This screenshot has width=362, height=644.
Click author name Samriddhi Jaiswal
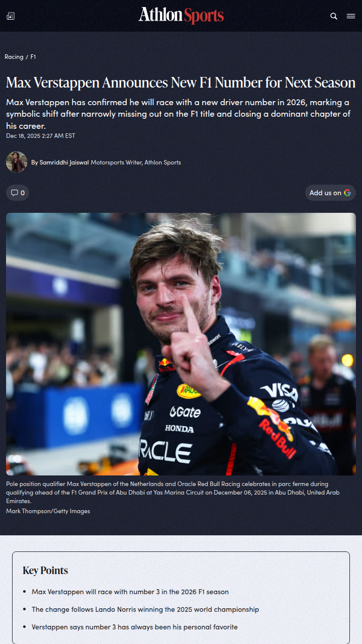[x=64, y=163]
